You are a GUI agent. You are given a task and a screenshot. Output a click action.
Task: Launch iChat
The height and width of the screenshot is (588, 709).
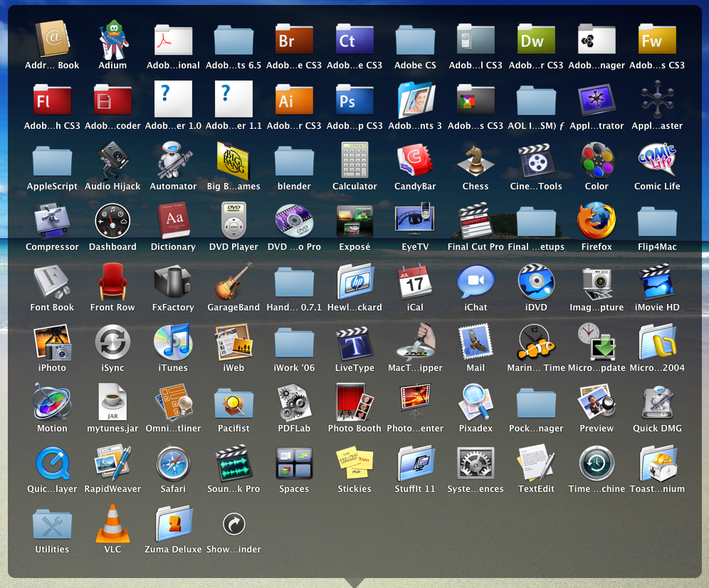476,281
